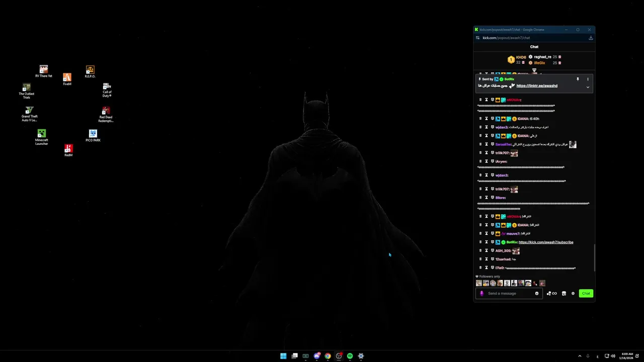Click the install app icon in address bar

pyautogui.click(x=591, y=38)
